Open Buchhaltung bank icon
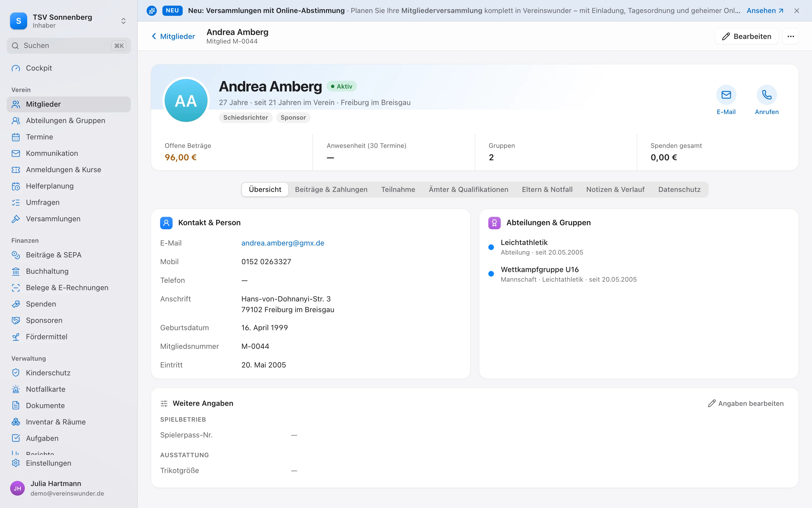812x508 pixels. pyautogui.click(x=16, y=271)
